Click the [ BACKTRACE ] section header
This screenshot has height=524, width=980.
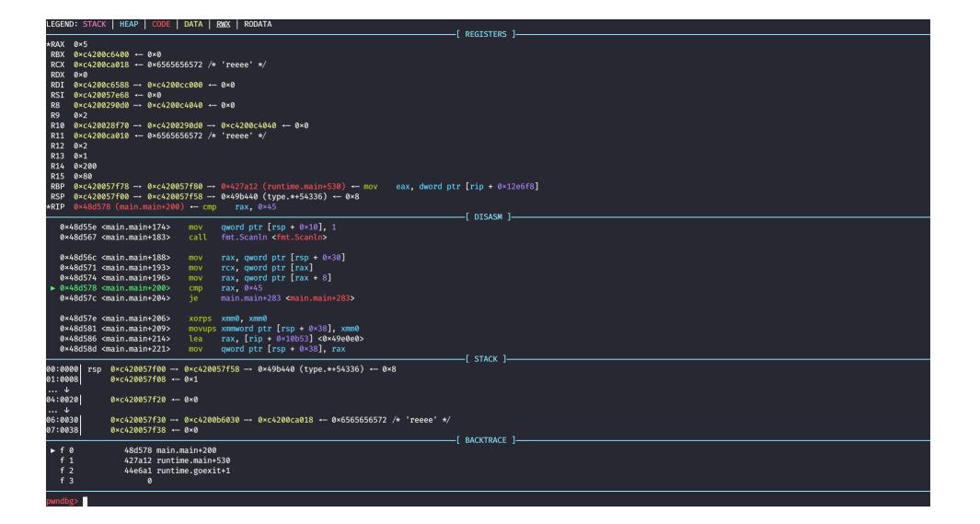486,440
